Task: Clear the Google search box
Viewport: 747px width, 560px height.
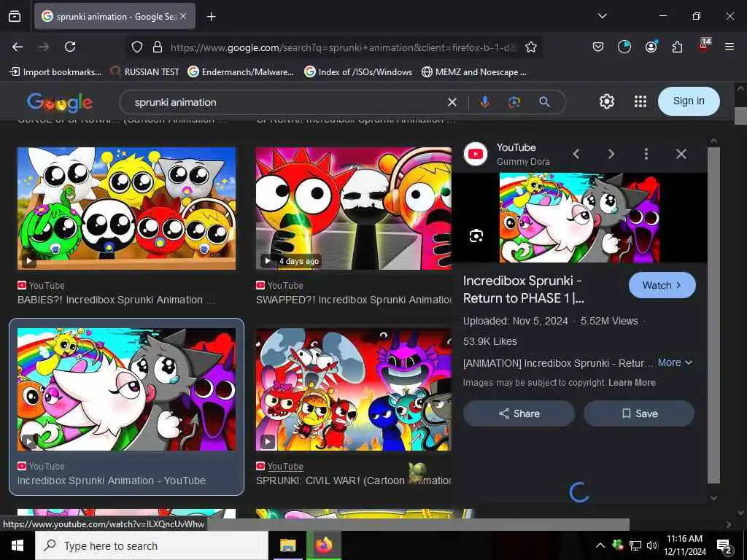Action: pyautogui.click(x=452, y=102)
